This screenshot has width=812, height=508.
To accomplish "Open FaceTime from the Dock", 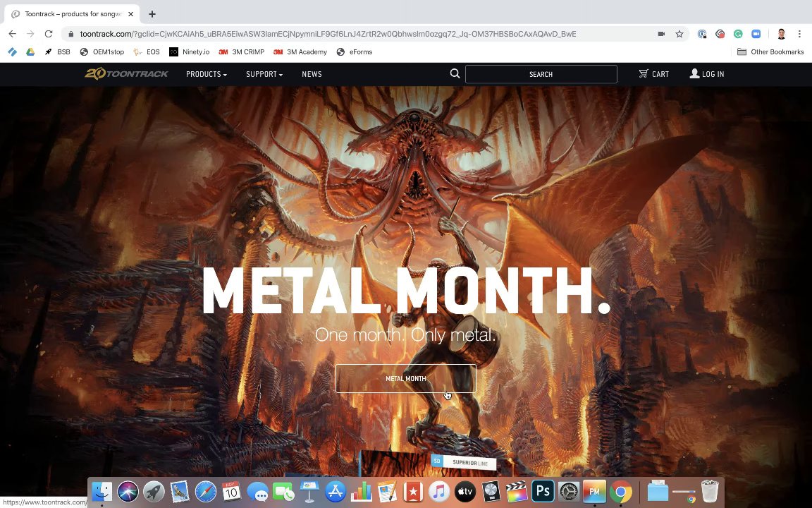I will click(283, 491).
